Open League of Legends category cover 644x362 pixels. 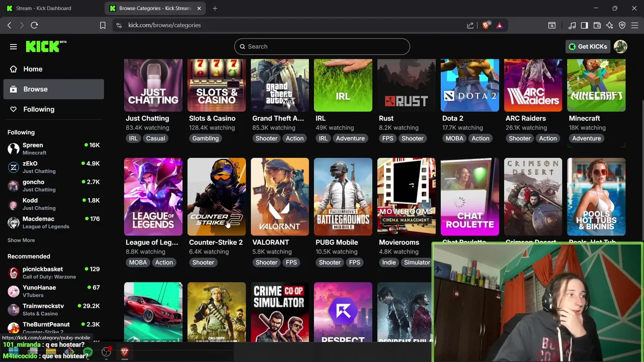pos(153,197)
